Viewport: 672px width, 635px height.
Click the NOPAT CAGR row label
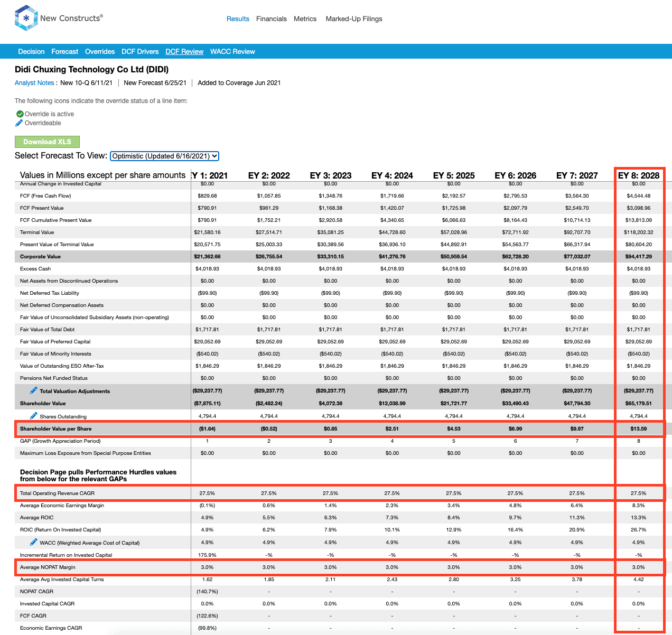(36, 592)
